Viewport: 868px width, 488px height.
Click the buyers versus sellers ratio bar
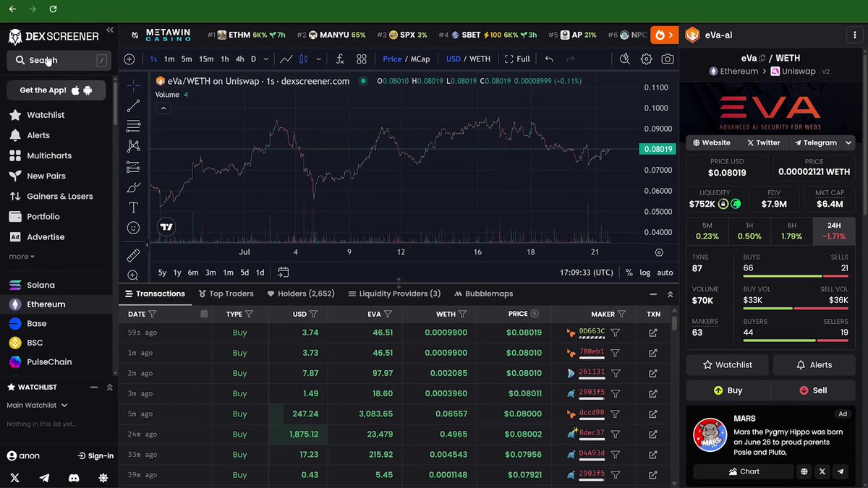[796, 341]
